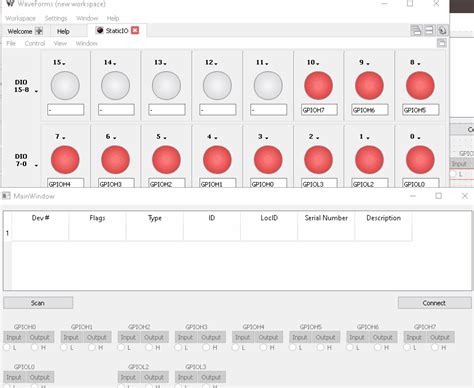
Task: Select the L radio button under GPIOH0
Action: 7,348
